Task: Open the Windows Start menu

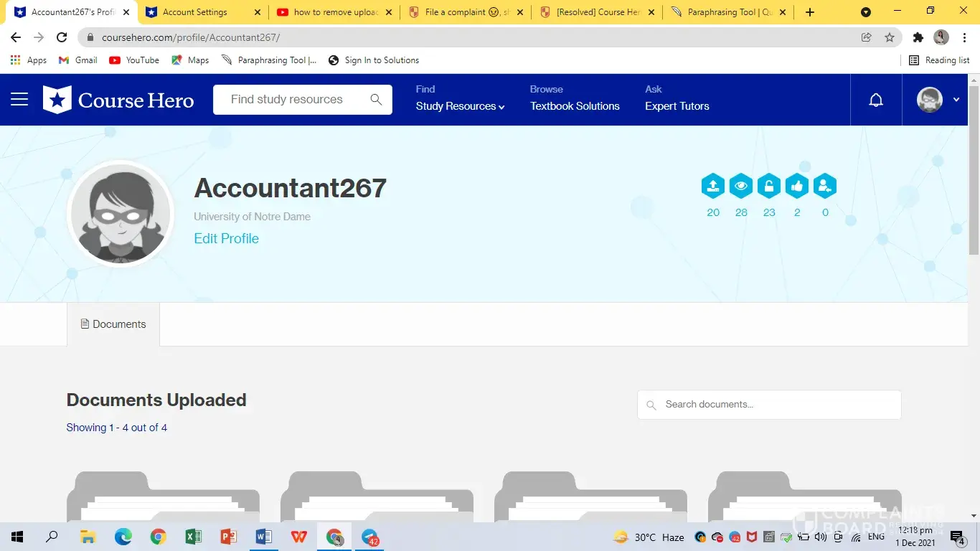Action: pos(17,537)
